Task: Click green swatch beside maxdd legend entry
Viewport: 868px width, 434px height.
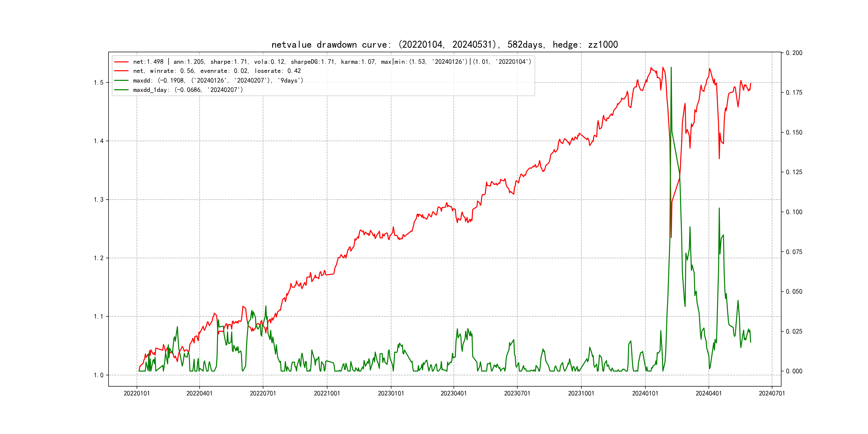Action: [x=121, y=81]
